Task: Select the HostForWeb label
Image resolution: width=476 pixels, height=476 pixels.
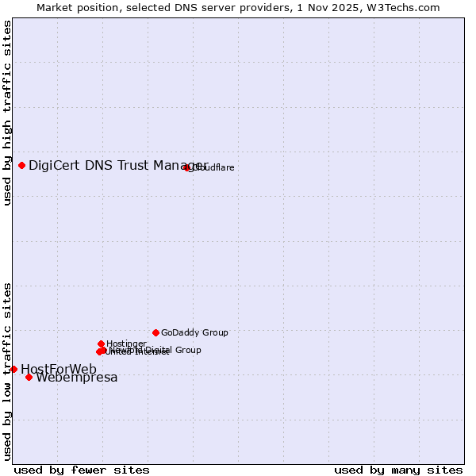Action: coord(59,369)
